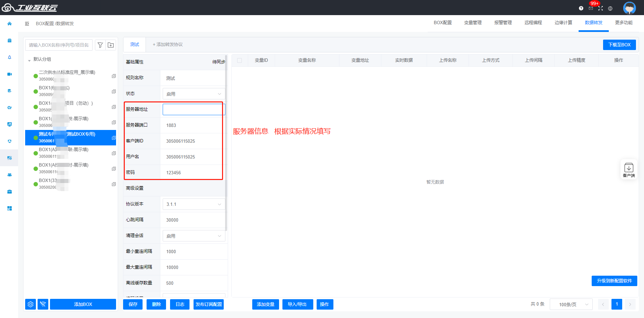Screen dimensions: 644x318
Task: Click the 发布订阅配置 button
Action: (x=209, y=304)
